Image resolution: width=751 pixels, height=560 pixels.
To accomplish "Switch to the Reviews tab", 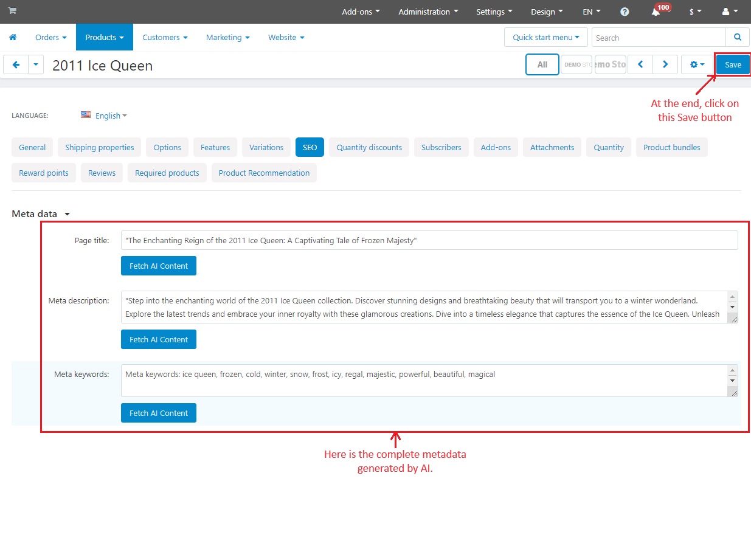I will pos(102,173).
